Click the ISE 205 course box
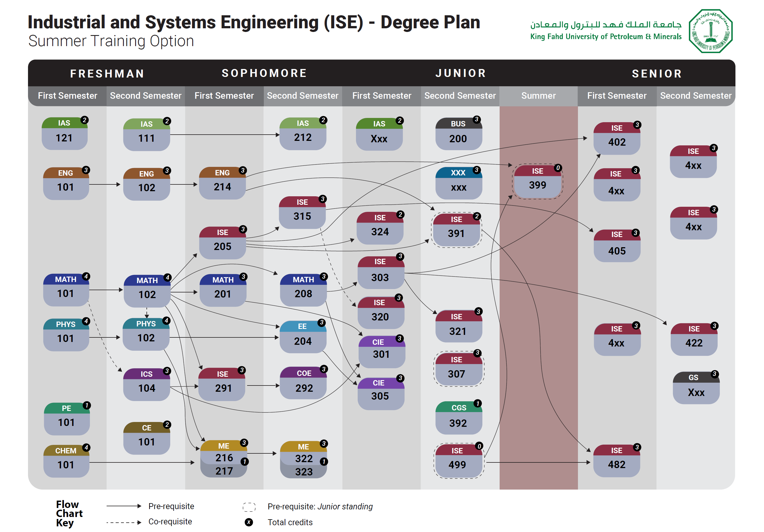 coord(222,243)
